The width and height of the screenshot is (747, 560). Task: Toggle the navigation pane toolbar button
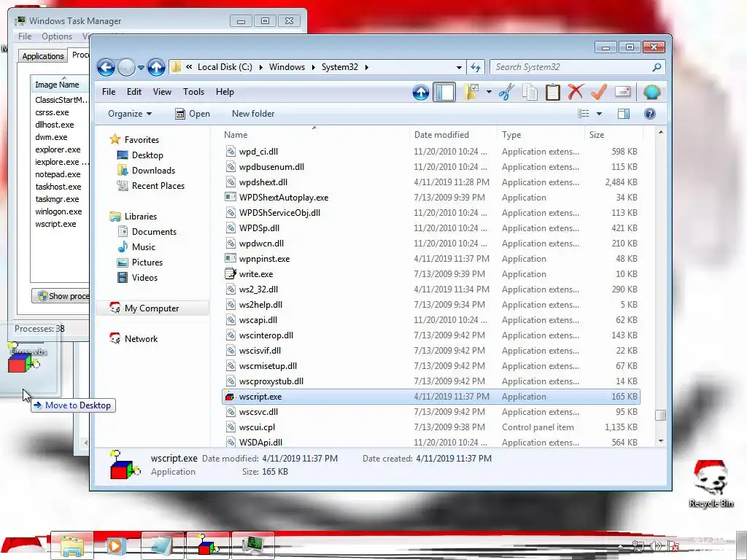[x=444, y=92]
